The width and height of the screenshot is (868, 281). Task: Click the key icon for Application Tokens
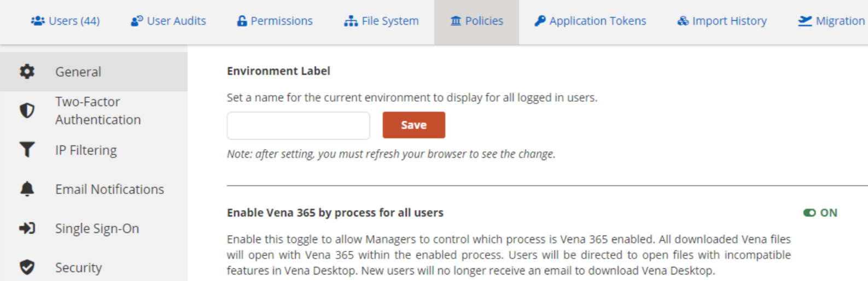click(540, 21)
